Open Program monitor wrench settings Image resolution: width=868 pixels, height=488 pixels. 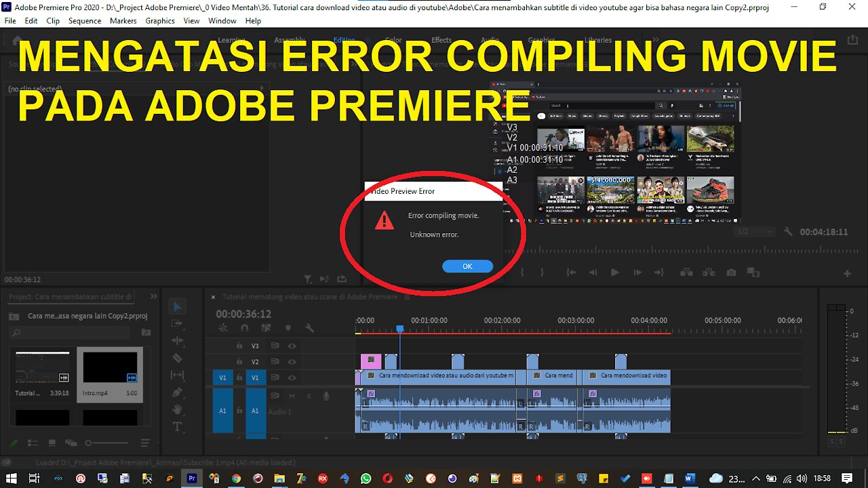[788, 232]
